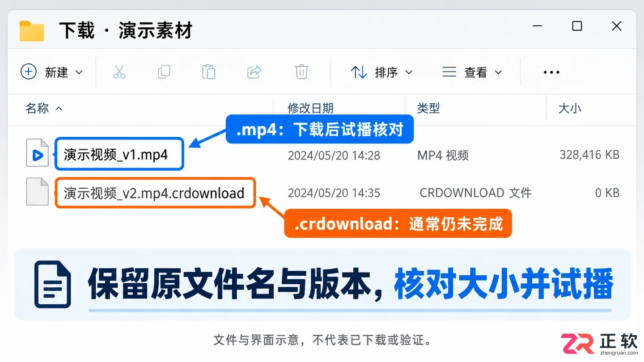Image resolution: width=644 pixels, height=362 pixels.
Task: Click the Delete trash can icon
Action: pos(302,72)
